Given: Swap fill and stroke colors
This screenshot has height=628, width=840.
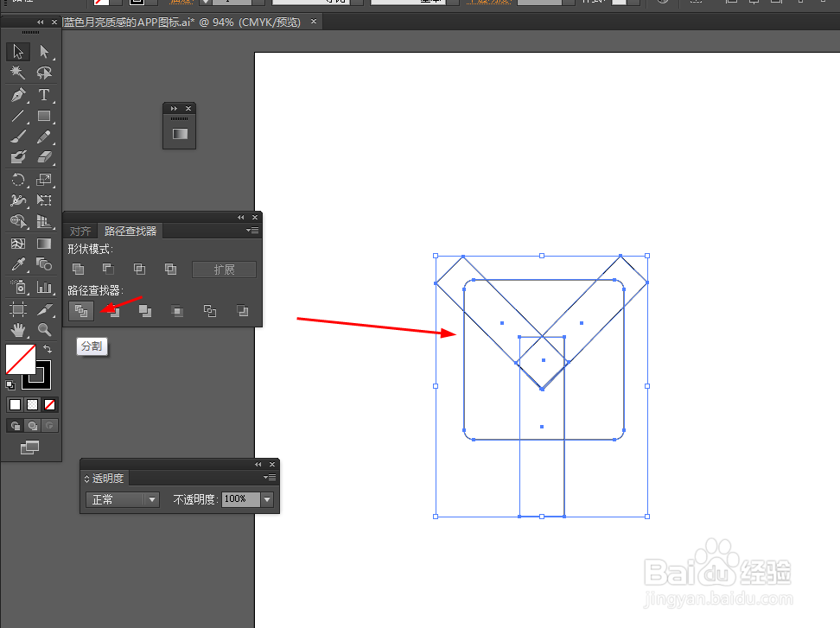Looking at the screenshot, I should pyautogui.click(x=48, y=349).
